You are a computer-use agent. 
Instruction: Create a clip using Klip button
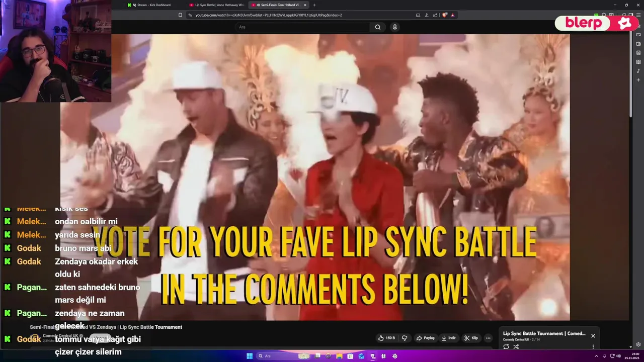coord(471,338)
